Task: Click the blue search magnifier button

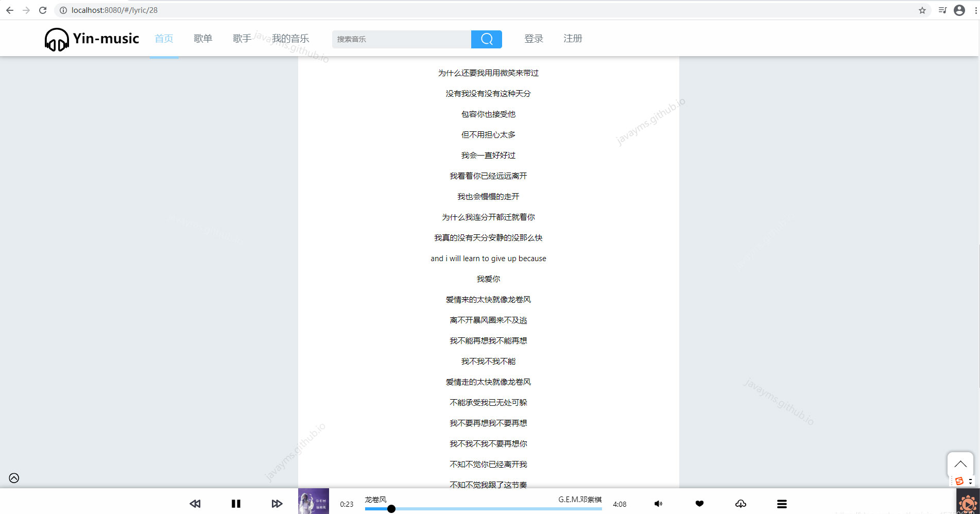Action: click(486, 39)
